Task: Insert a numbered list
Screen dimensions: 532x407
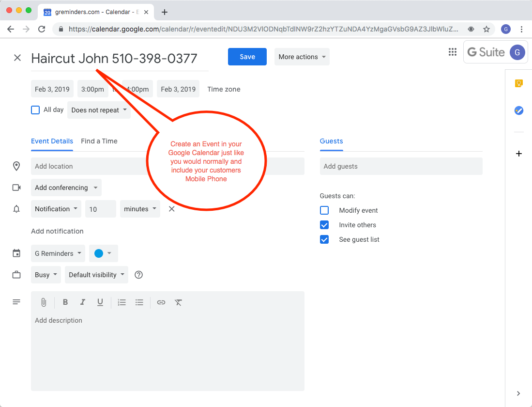Action: point(122,302)
